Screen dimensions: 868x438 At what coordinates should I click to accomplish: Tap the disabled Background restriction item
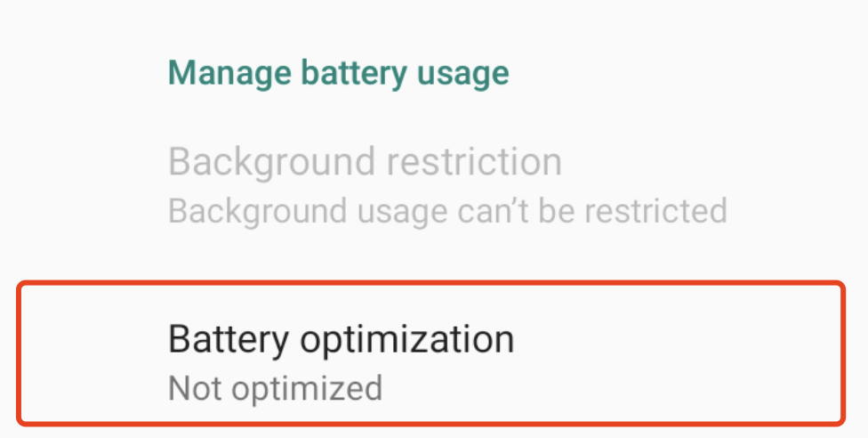365,185
